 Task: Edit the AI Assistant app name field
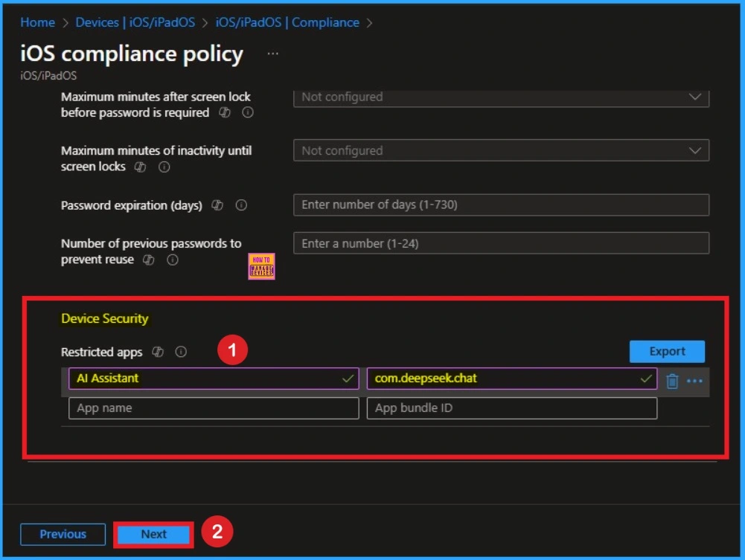[214, 379]
